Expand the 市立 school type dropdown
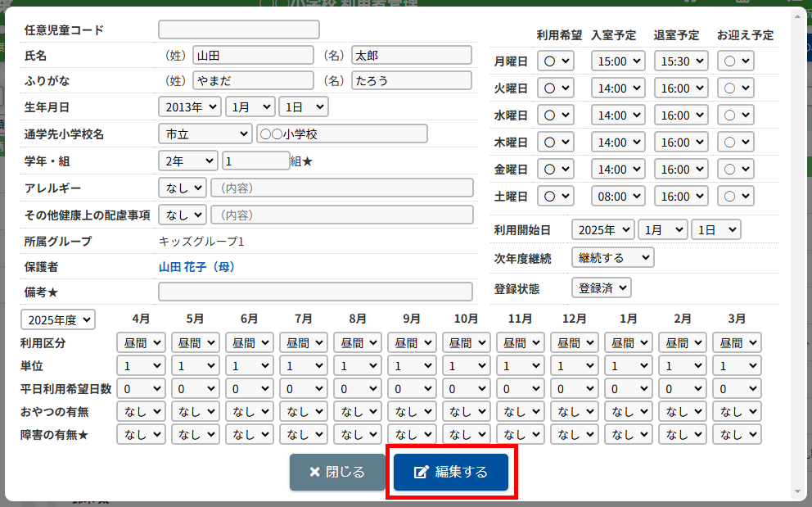The height and width of the screenshot is (507, 812). pos(205,134)
